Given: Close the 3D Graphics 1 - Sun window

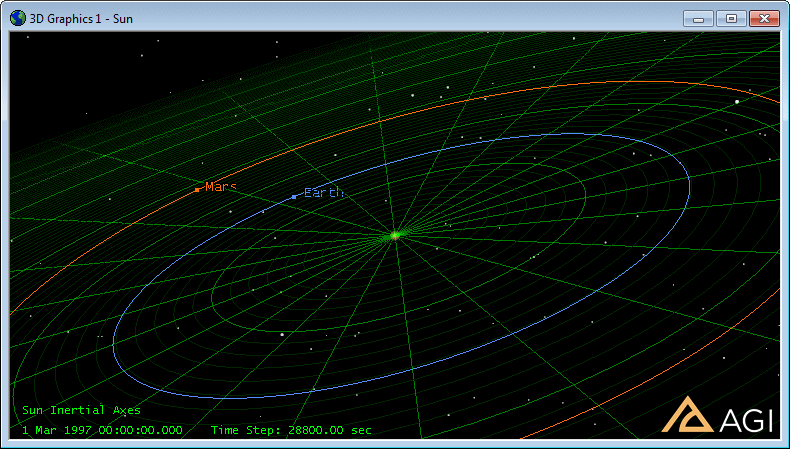Looking at the screenshot, I should tap(763, 18).
